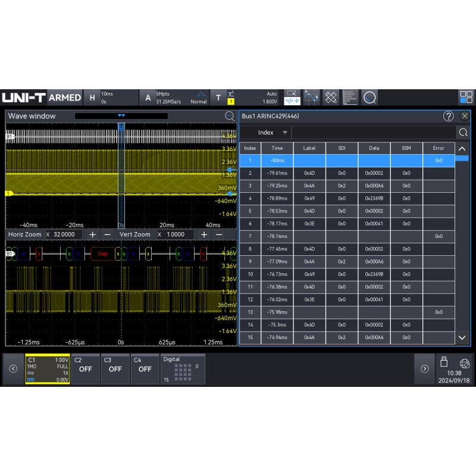Toggle channel C3 on
The width and height of the screenshot is (476, 476).
pos(115,369)
